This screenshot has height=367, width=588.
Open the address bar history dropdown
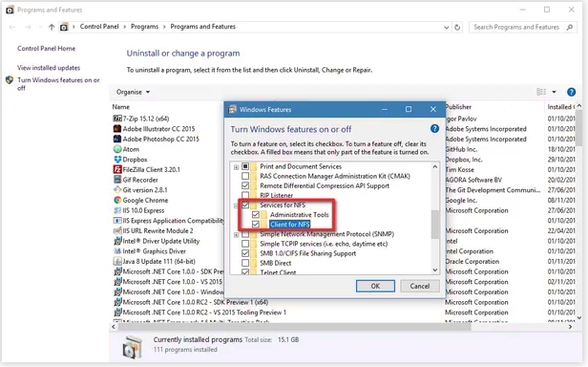pyautogui.click(x=447, y=27)
